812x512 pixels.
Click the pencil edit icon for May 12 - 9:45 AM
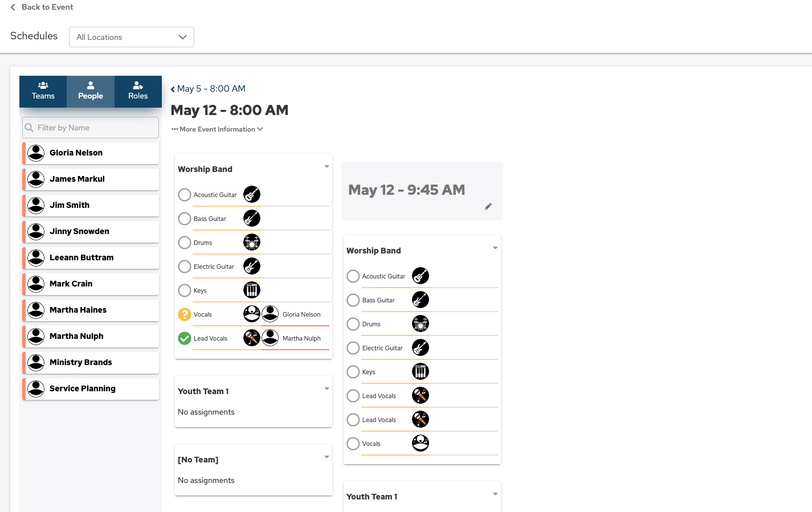click(488, 207)
